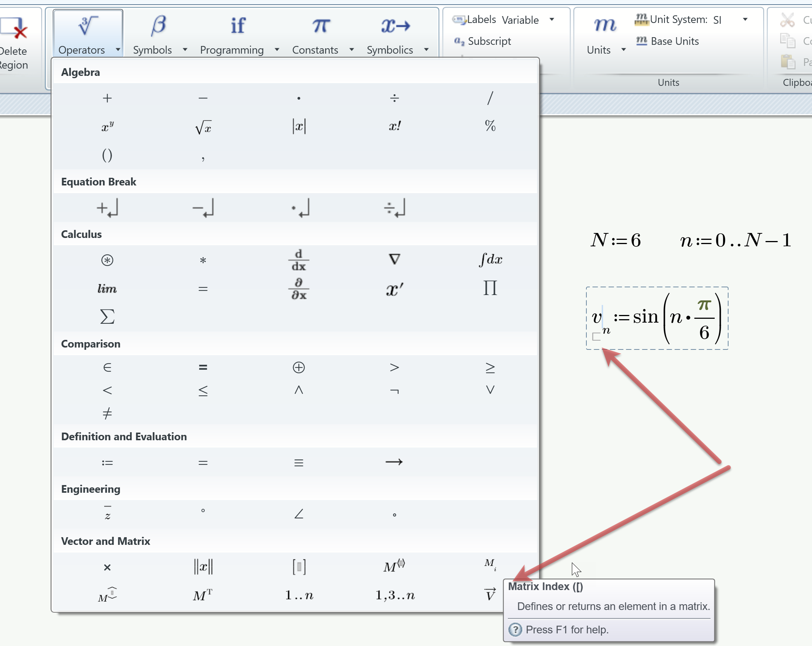Open the Unit System dropdown
This screenshot has height=646, width=812.
[745, 19]
